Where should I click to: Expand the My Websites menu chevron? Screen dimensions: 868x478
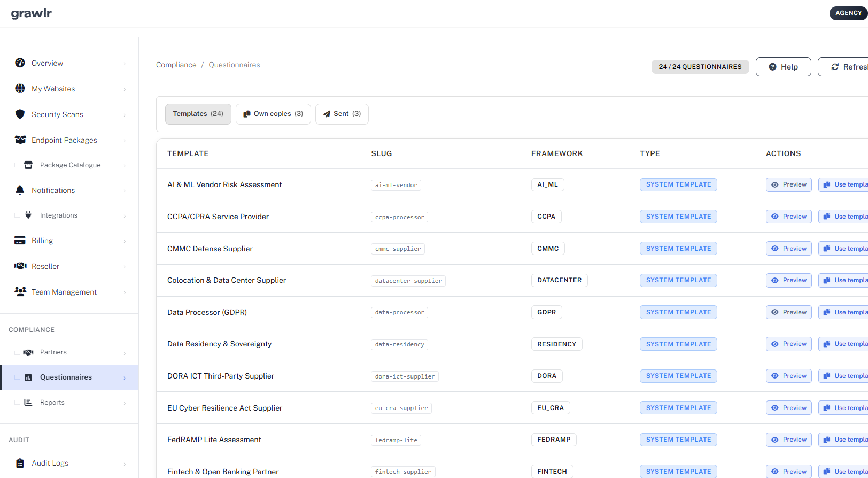pos(125,89)
